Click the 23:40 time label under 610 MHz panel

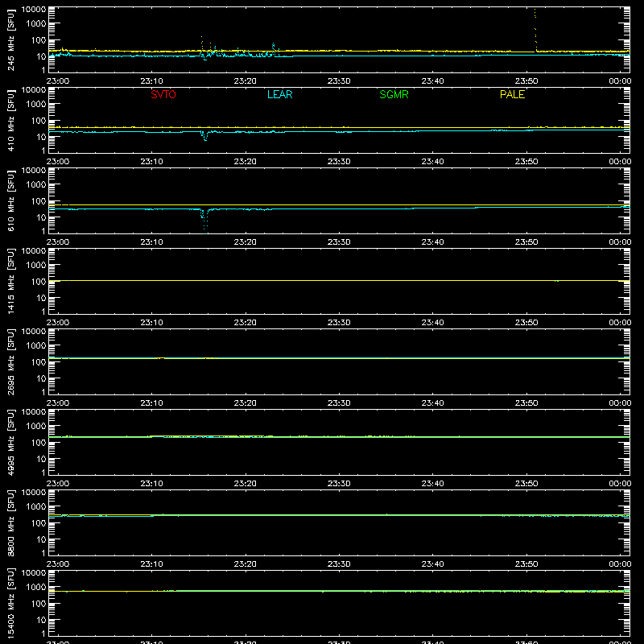(432, 242)
